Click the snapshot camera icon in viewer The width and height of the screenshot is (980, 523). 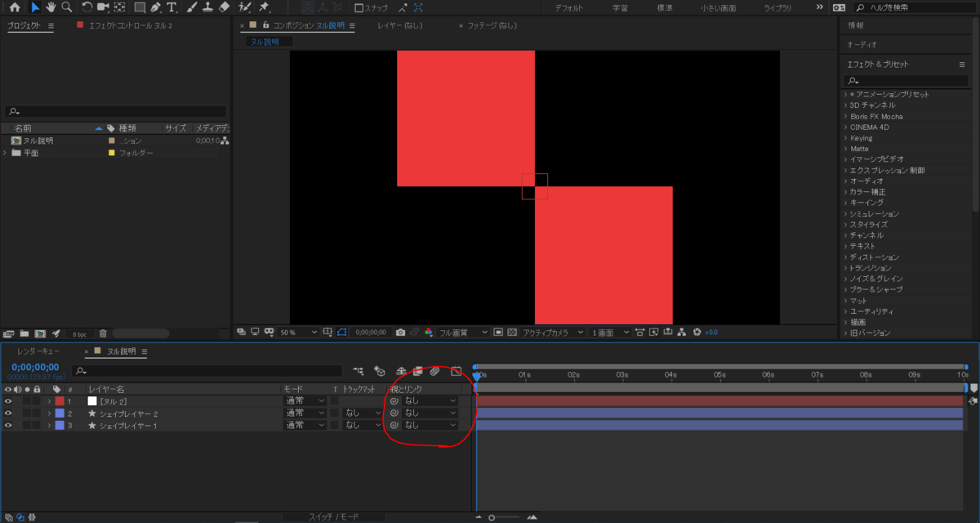click(x=400, y=333)
